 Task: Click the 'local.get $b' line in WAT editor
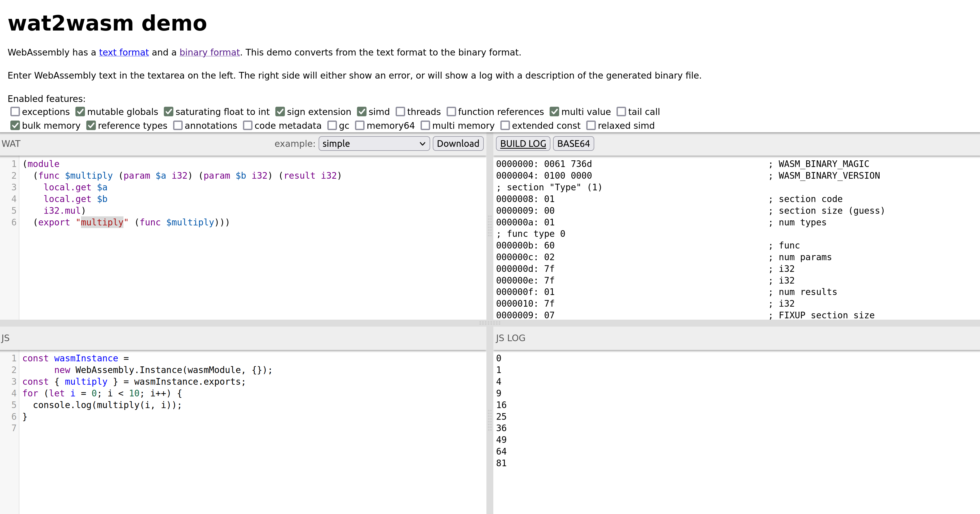point(75,199)
